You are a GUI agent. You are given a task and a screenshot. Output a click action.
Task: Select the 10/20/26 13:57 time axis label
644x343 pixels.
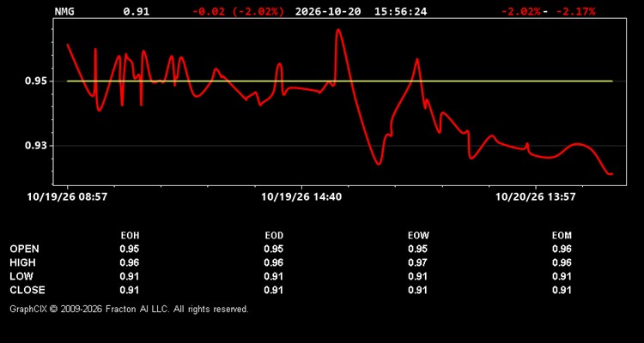(536, 196)
